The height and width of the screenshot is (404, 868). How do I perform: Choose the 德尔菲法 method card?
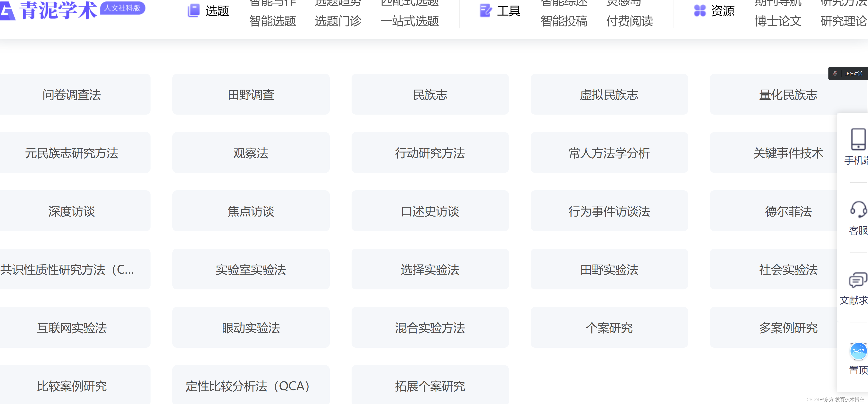788,211
